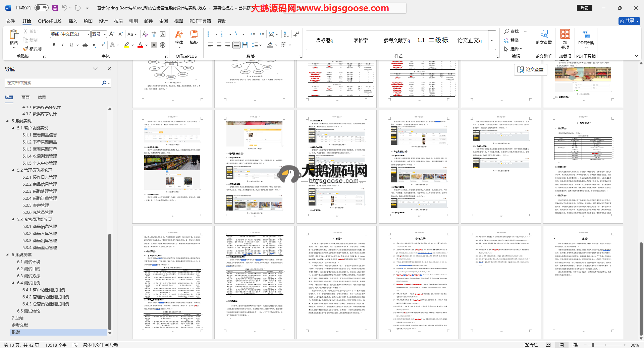Click the sort icon in paragraph group

click(x=286, y=34)
